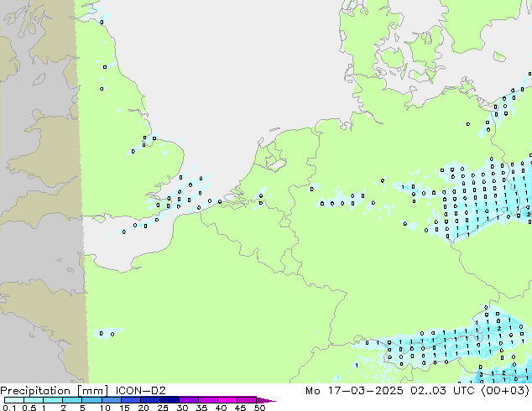This screenshot has height=411, width=532.
Task: Click the above-50 arrow tip of legend
Action: click(x=266, y=400)
